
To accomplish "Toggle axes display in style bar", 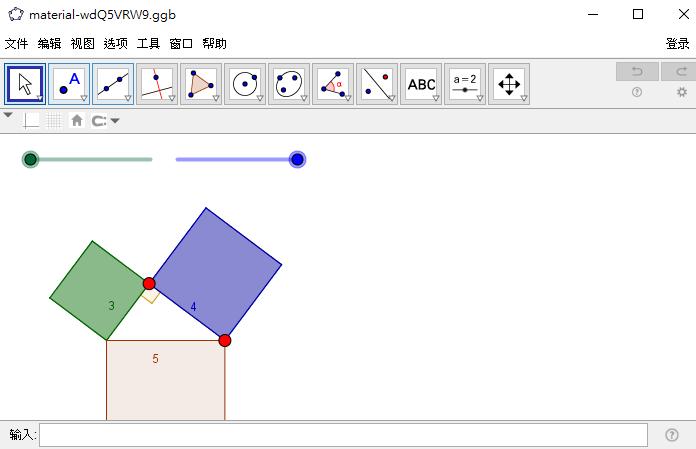I will (31, 121).
